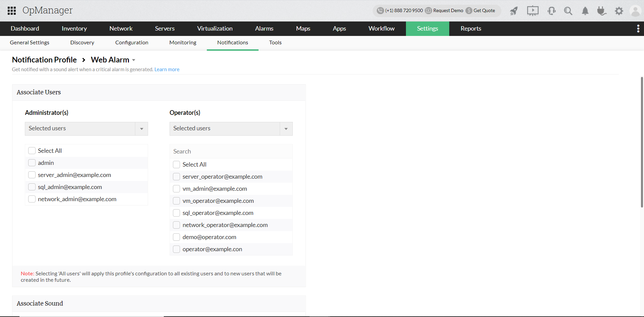Expand the Web Alarm profile chevron

pyautogui.click(x=134, y=60)
